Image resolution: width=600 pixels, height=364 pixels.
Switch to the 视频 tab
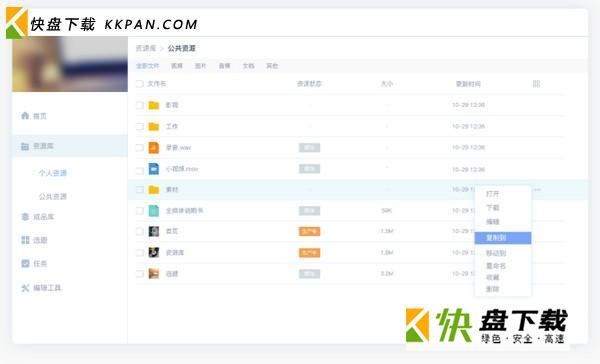(177, 66)
